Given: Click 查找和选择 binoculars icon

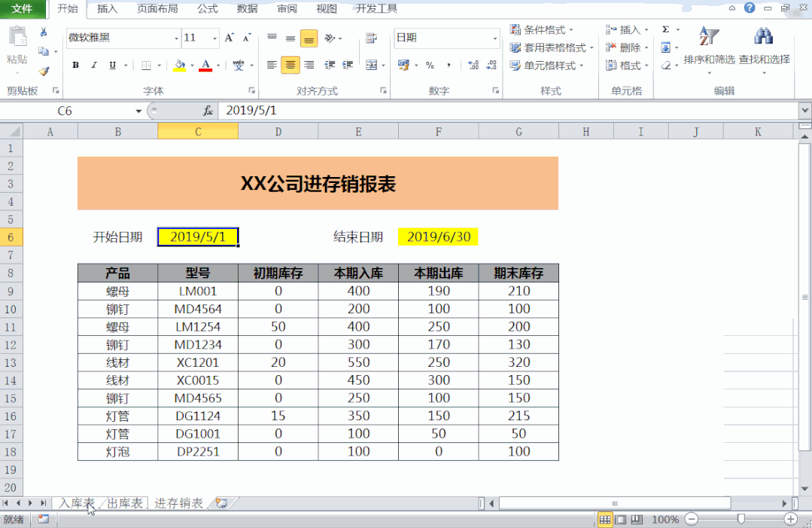Looking at the screenshot, I should [x=765, y=35].
